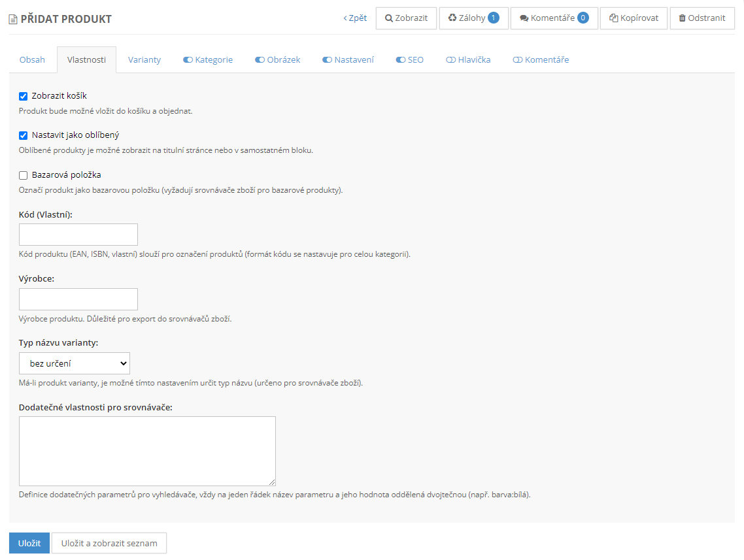Click the magnifier icon on Zobrazit button
This screenshot has height=560, width=744.
[389, 18]
